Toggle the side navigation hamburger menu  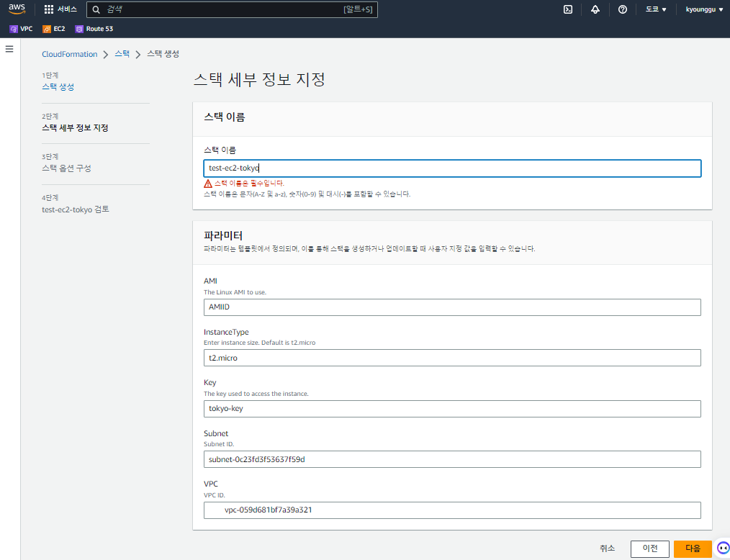9,49
